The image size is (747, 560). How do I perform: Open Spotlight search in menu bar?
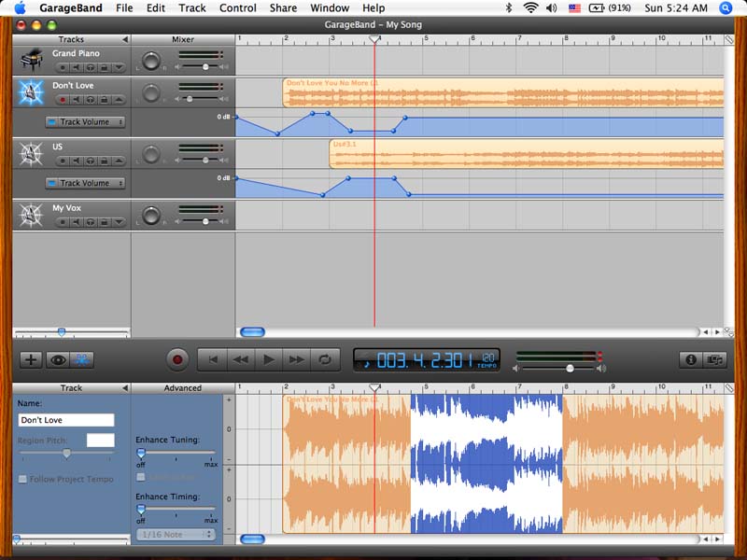(726, 8)
